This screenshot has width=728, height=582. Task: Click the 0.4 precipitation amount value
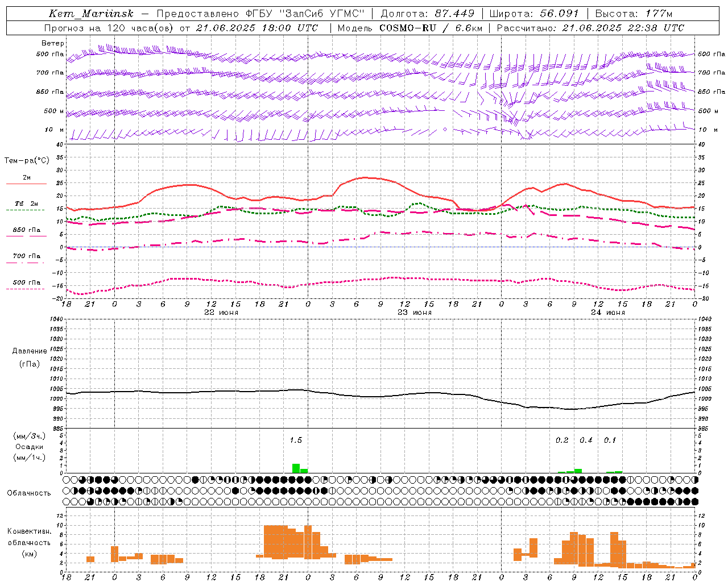click(x=586, y=440)
